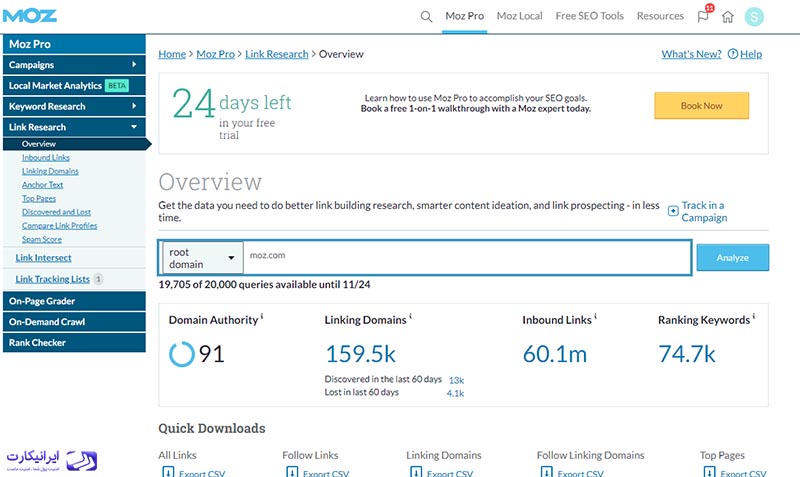Click Follow Linking Domains export download icon
Image resolution: width=800 pixels, height=477 pixels.
click(x=546, y=472)
